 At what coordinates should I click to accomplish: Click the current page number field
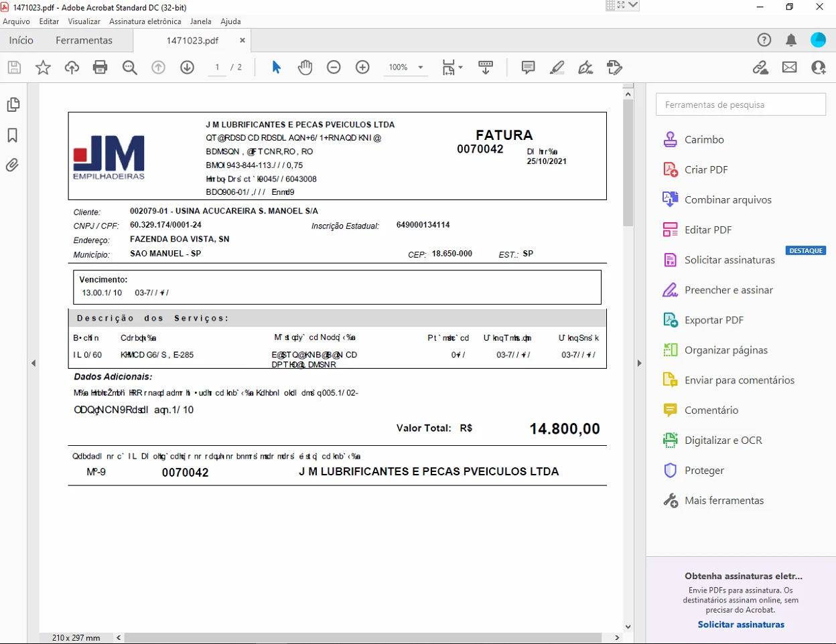point(217,68)
